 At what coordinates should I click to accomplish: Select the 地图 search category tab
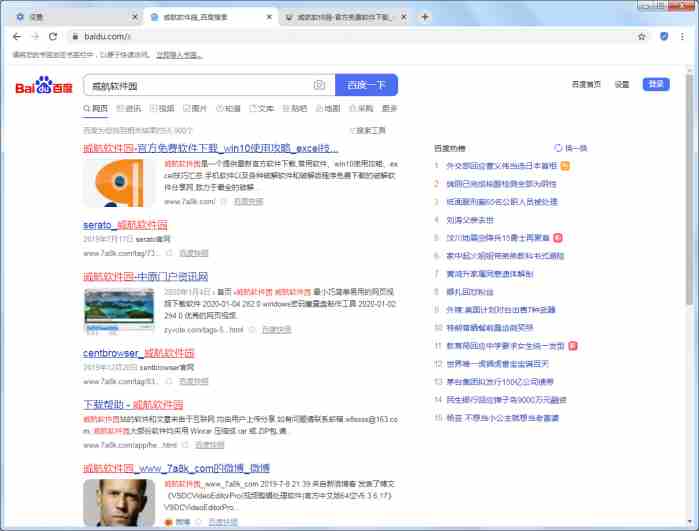click(x=328, y=108)
